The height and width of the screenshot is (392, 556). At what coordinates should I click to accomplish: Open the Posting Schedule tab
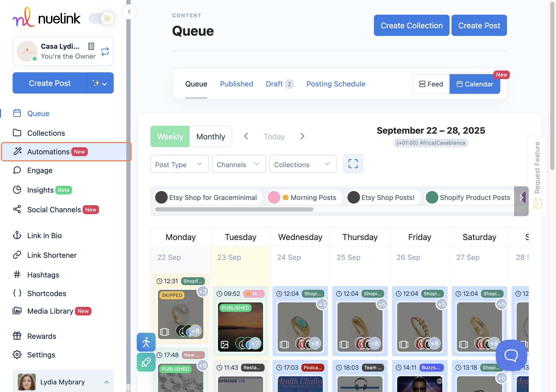[x=336, y=84]
